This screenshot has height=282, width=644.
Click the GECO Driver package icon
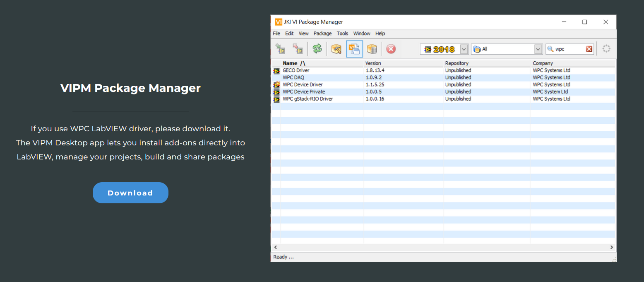click(x=276, y=70)
